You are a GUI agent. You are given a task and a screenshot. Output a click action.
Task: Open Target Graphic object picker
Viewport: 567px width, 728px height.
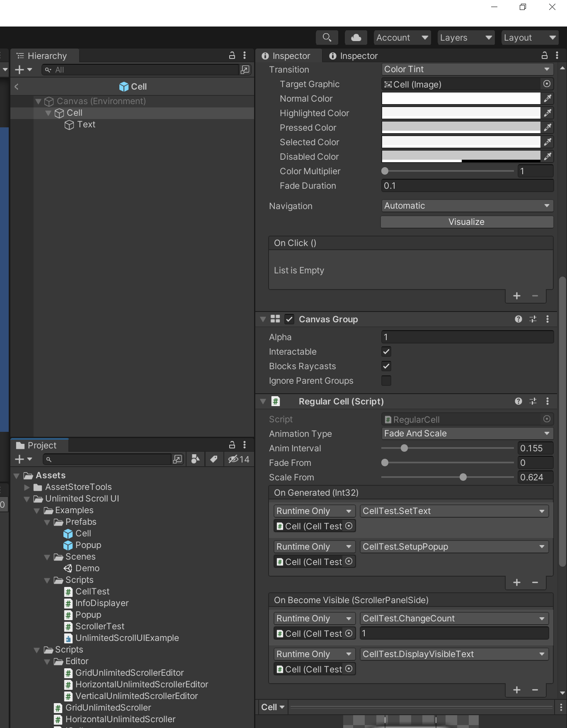547,84
